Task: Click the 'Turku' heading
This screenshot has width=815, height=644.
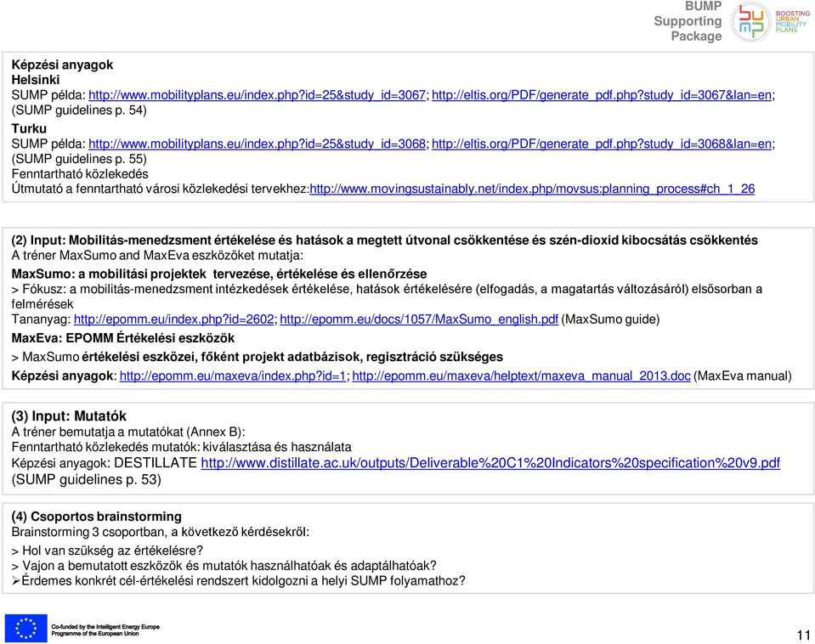Action: pos(29,129)
